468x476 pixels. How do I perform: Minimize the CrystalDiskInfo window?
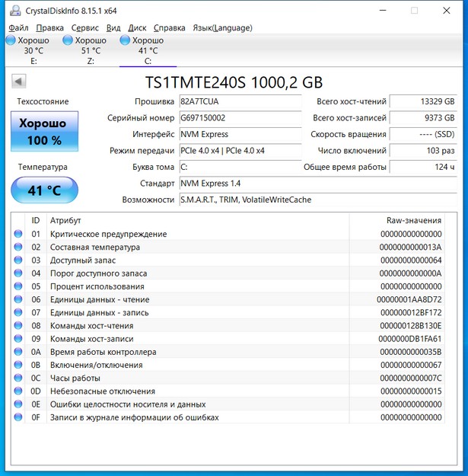pyautogui.click(x=383, y=11)
